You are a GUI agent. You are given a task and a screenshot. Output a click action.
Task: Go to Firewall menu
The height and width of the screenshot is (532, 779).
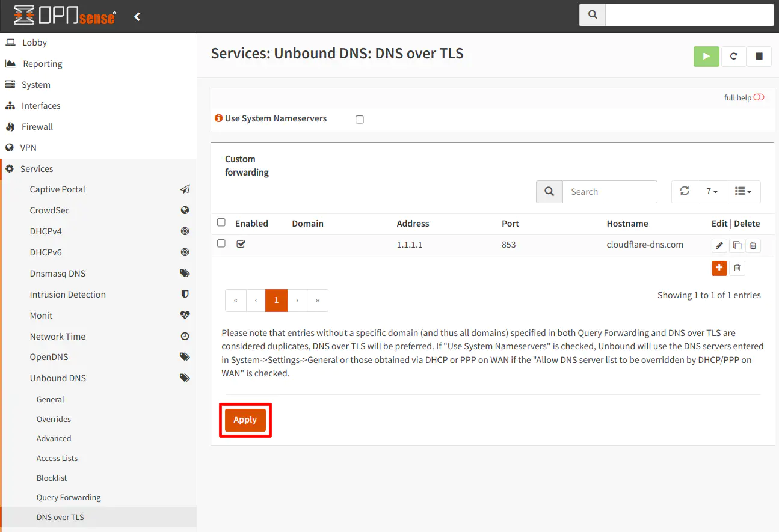point(37,127)
